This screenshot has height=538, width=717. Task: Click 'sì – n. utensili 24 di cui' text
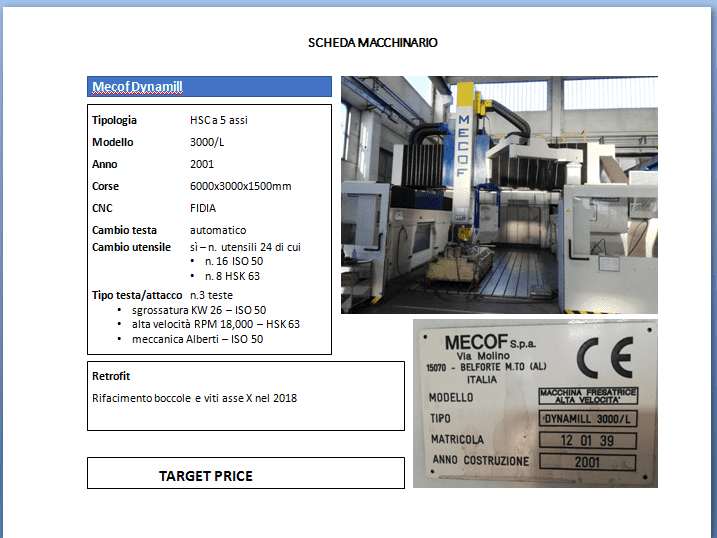coord(245,247)
